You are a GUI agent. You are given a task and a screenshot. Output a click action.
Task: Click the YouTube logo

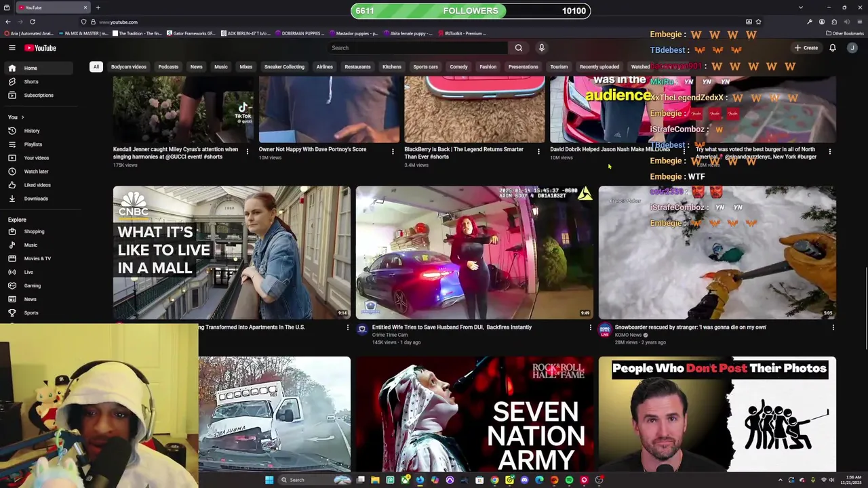click(40, 47)
